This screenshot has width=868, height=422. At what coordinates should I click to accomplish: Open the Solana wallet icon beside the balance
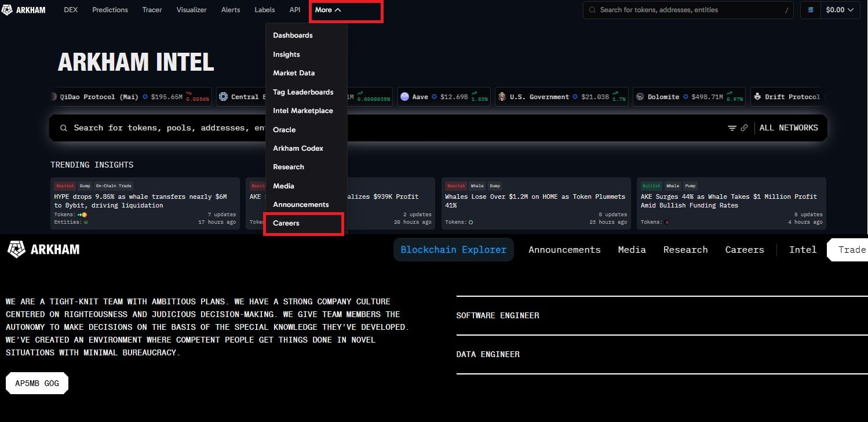point(811,10)
